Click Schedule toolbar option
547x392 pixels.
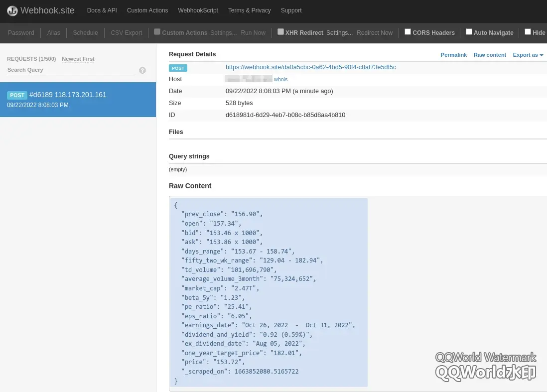86,33
